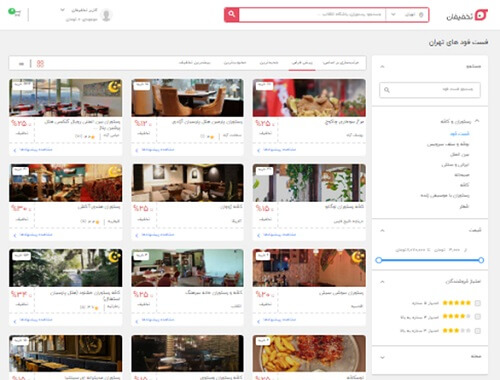Screen dimensions: 500x380
Task: Collapse the search filter section chevron
Action: click(x=382, y=66)
